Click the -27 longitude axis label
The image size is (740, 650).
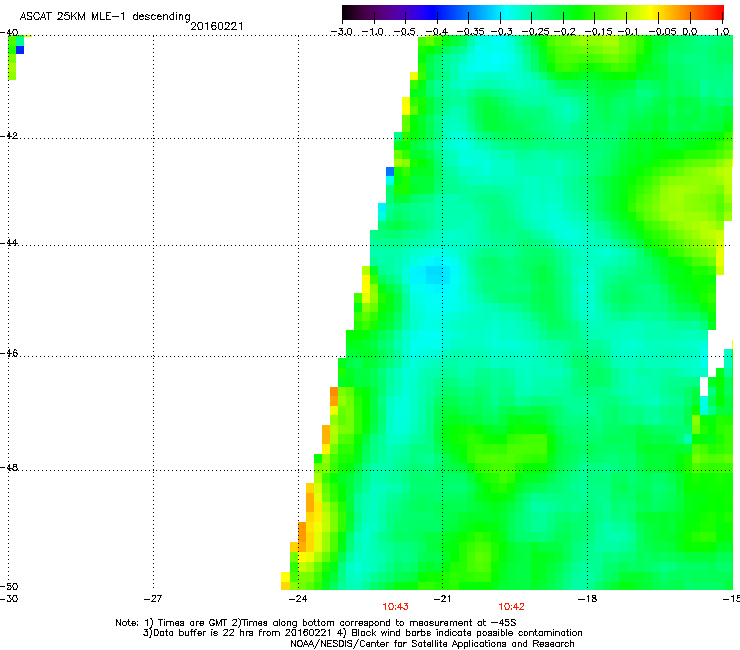153,599
